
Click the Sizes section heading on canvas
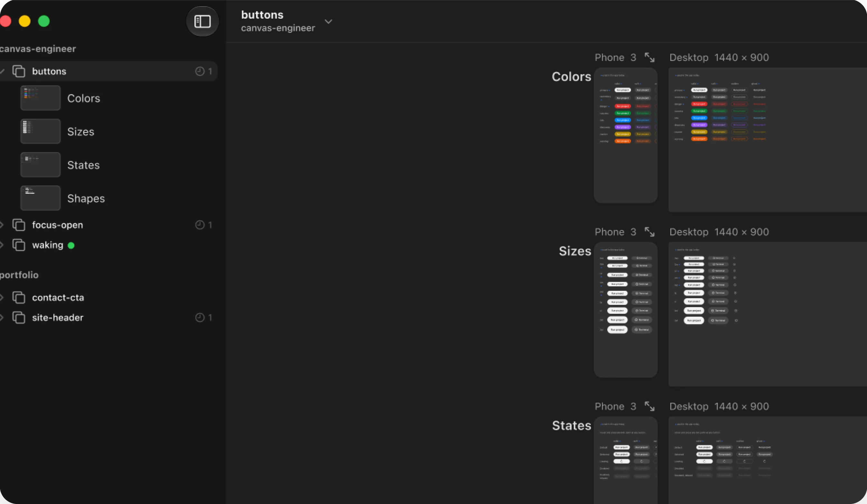[x=575, y=251]
